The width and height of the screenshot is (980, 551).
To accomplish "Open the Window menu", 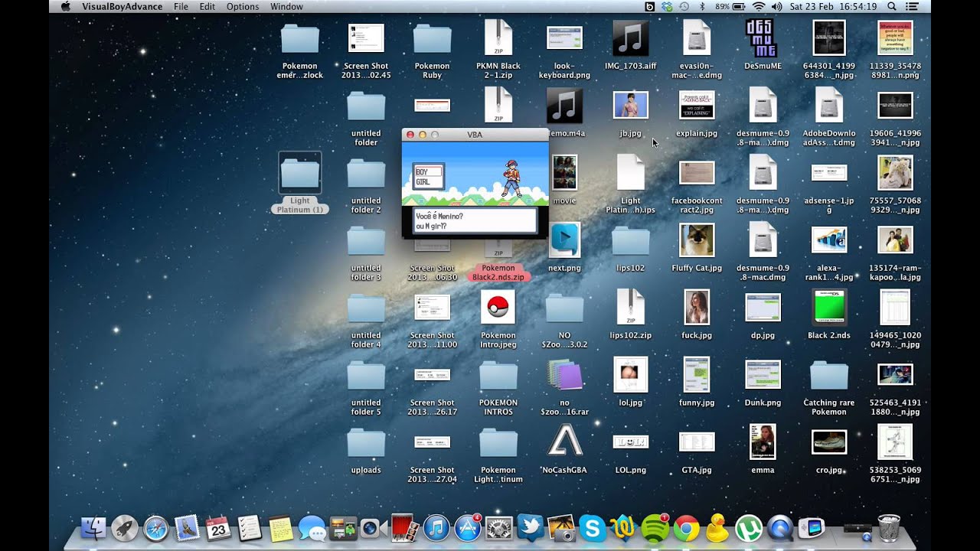I will point(287,6).
